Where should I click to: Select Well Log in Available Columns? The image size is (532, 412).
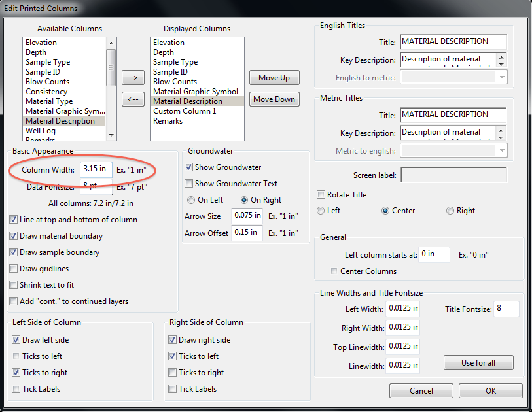[41, 131]
